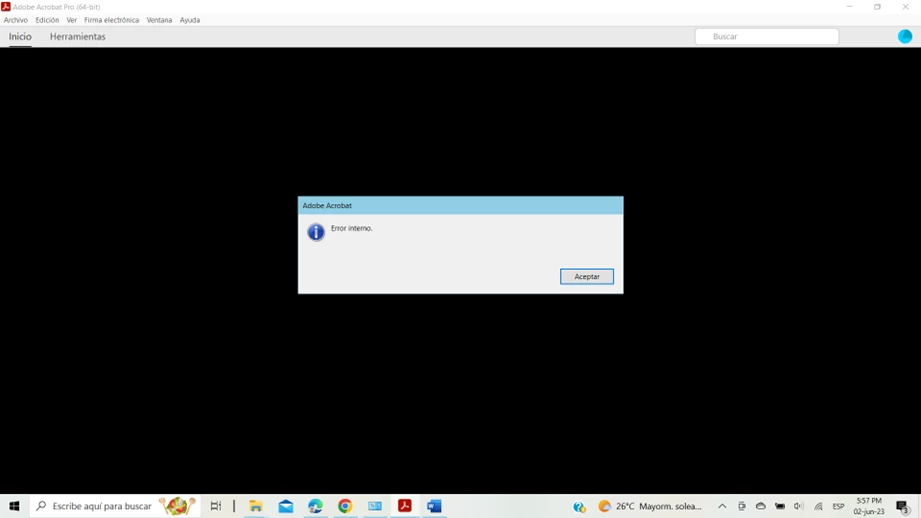The width and height of the screenshot is (921, 518).
Task: Open the Firma electrónica menu
Action: tap(112, 20)
